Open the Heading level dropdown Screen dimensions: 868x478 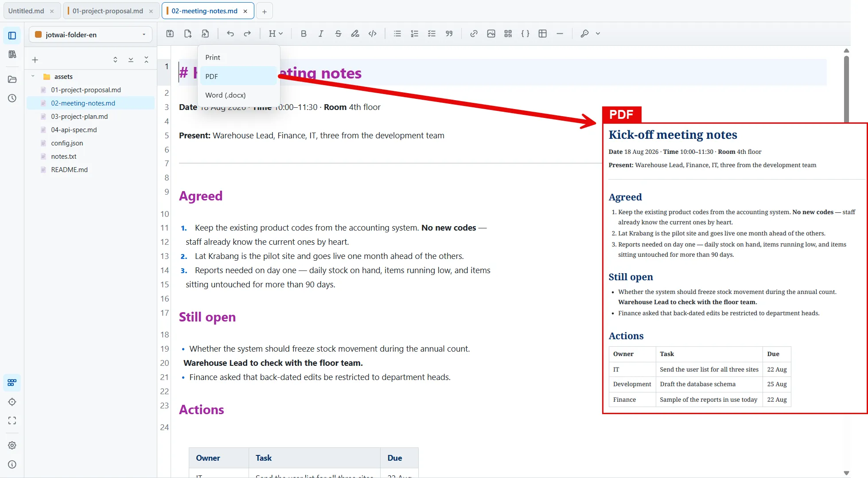click(276, 34)
